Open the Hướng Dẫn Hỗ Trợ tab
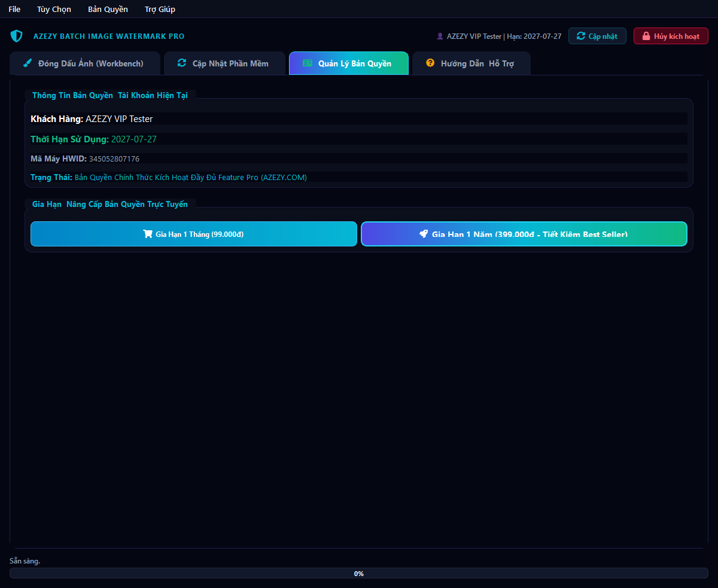Screen dimensions: 718x588 471,63
